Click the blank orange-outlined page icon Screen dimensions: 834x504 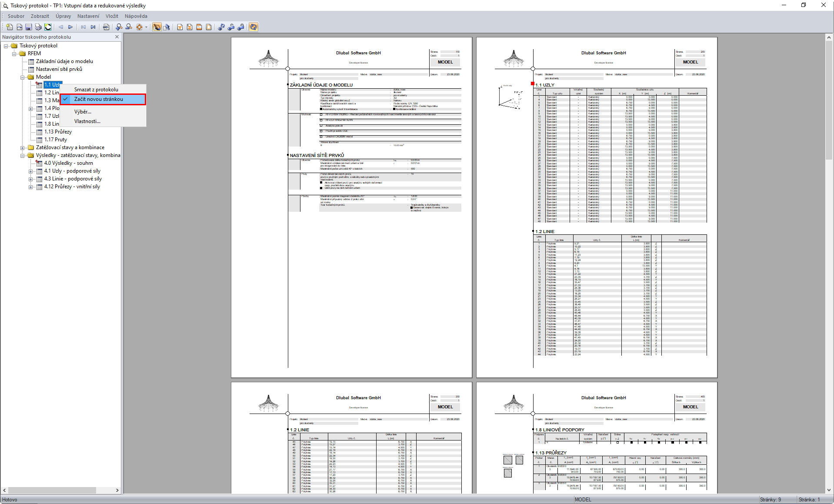[209, 27]
